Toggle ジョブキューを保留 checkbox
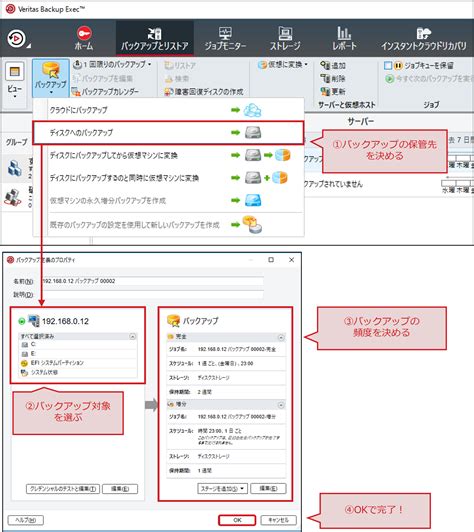The height and width of the screenshot is (532, 474). [x=388, y=65]
